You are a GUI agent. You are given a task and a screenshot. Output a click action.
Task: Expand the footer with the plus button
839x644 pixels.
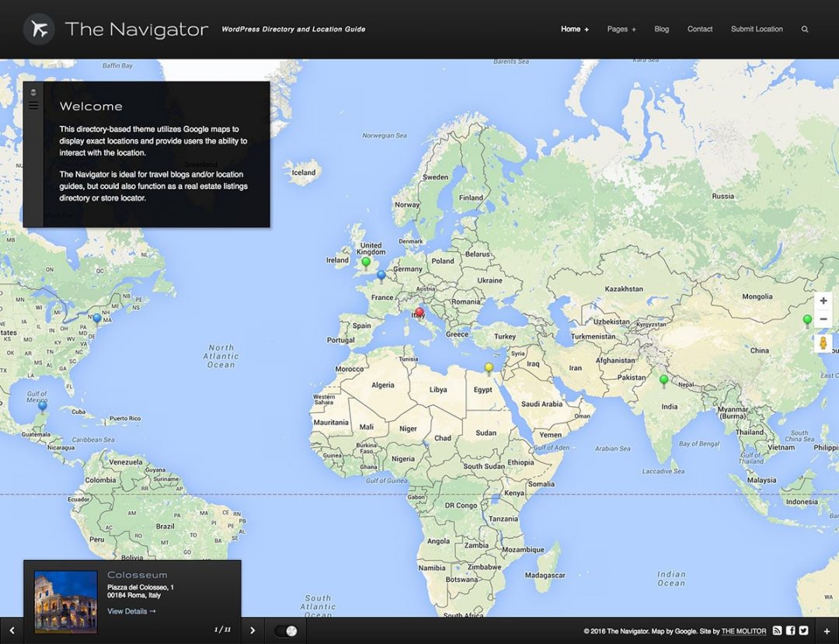pyautogui.click(x=827, y=631)
